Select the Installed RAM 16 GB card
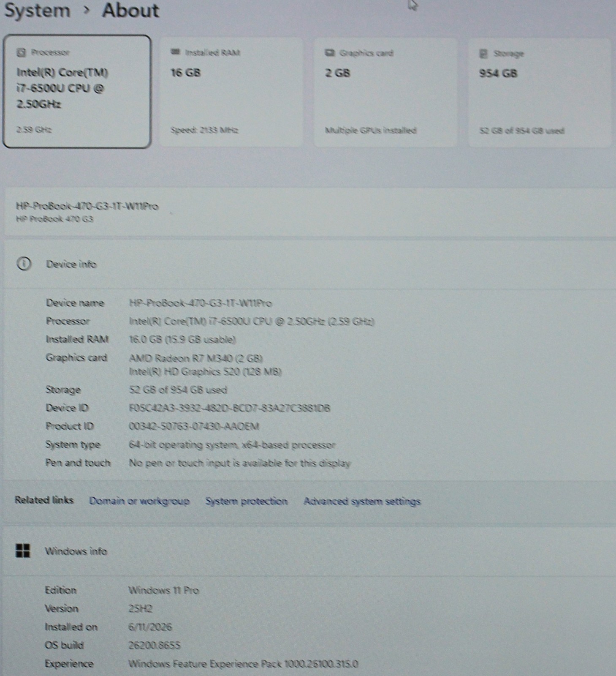The height and width of the screenshot is (676, 616). pyautogui.click(x=231, y=92)
